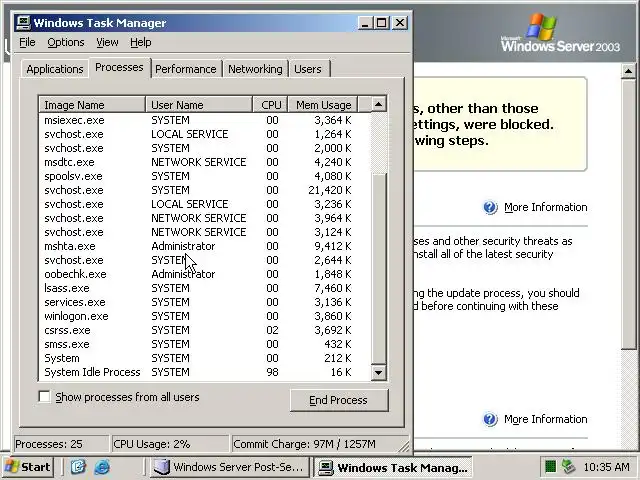Switch to the Applications tab
Viewport: 640px width, 480px height.
coord(55,69)
